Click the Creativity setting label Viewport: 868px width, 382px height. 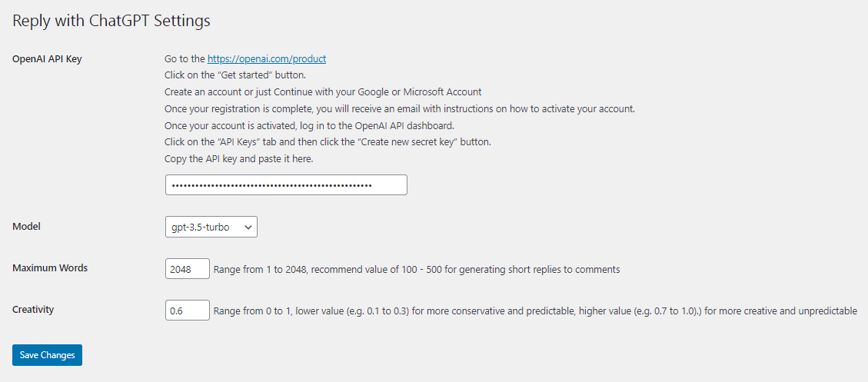coord(33,310)
